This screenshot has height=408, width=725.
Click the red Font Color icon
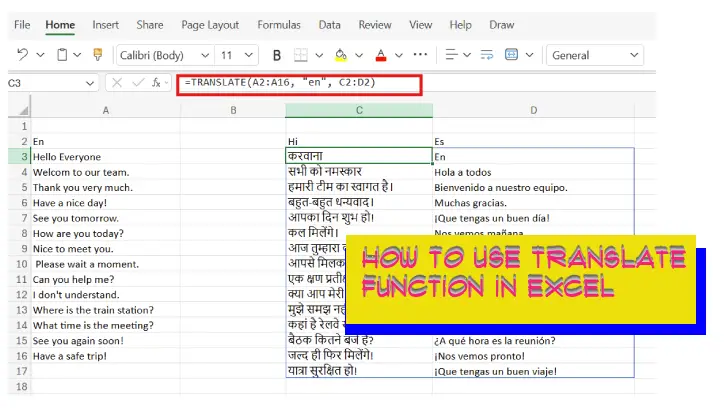tap(381, 55)
